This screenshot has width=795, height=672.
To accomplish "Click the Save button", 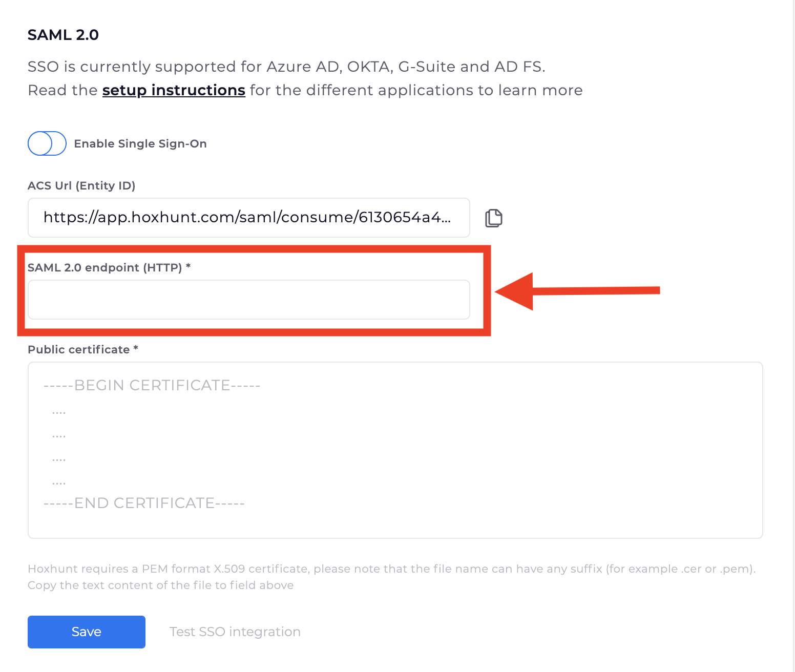I will click(87, 632).
